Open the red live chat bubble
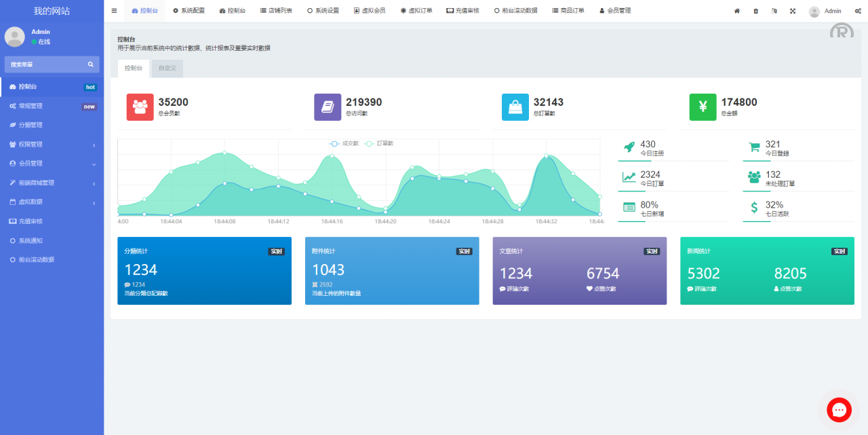 pos(839,410)
